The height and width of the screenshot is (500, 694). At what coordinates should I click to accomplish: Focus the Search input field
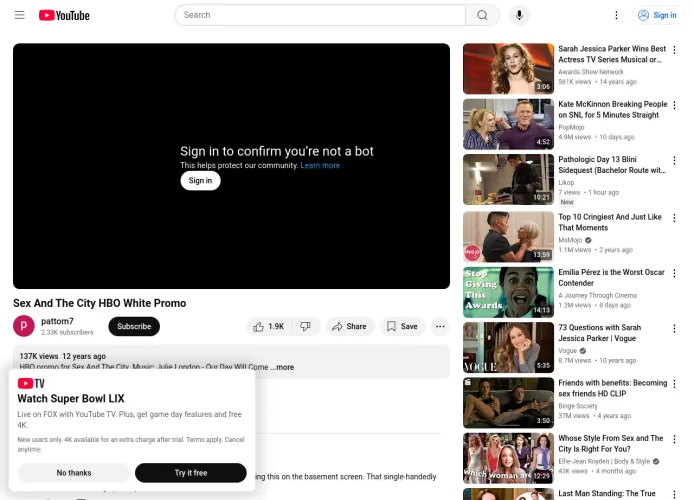[x=320, y=15]
